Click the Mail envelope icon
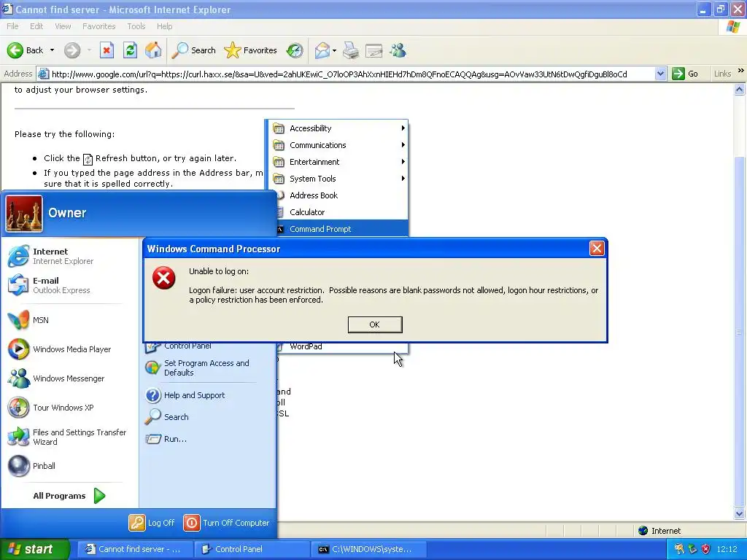This screenshot has height=560, width=747. point(322,50)
